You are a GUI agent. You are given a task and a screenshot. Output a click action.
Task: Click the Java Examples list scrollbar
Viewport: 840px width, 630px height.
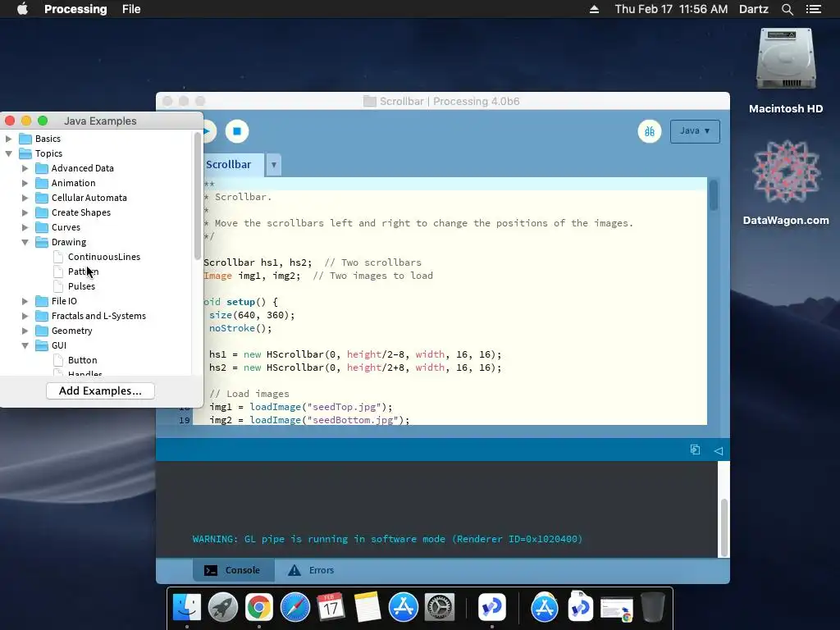tap(197, 196)
